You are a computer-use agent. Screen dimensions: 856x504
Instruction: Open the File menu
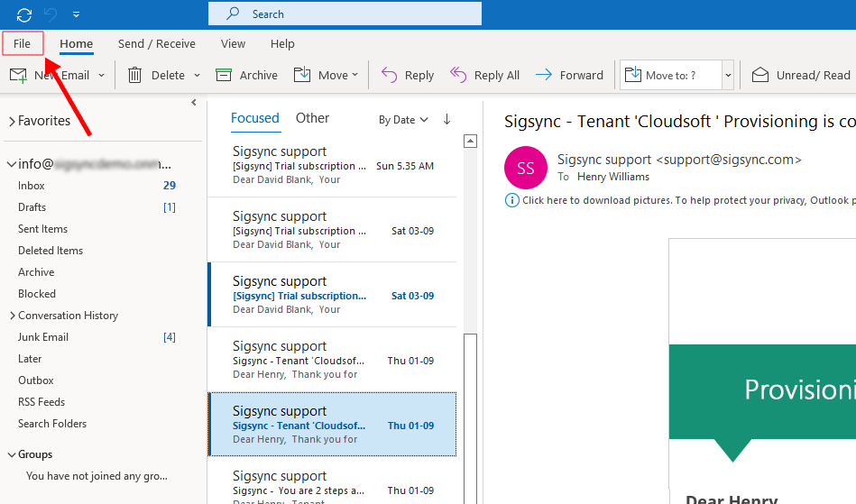coord(23,43)
